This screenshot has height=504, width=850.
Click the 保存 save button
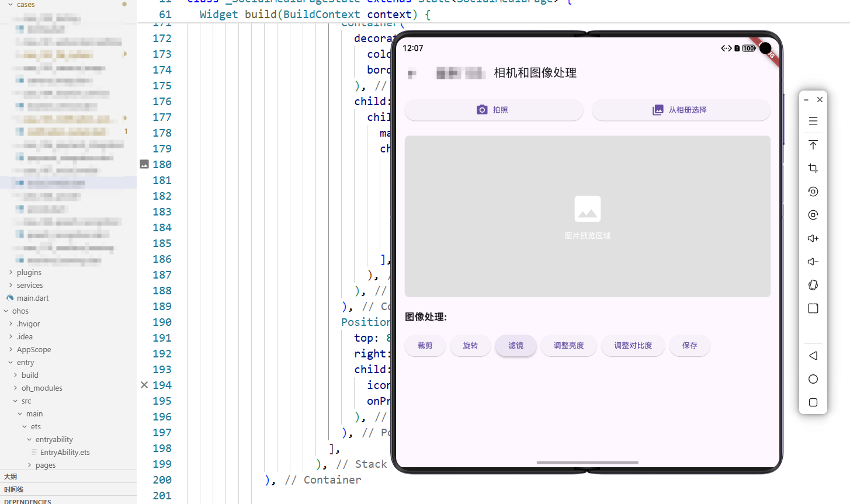(689, 345)
